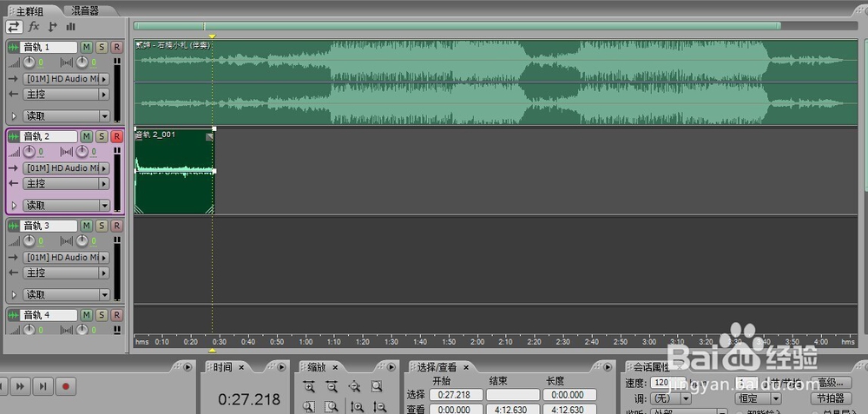Click zoom to selection icon in 缩放 panel
868x414 pixels.
coord(377,385)
